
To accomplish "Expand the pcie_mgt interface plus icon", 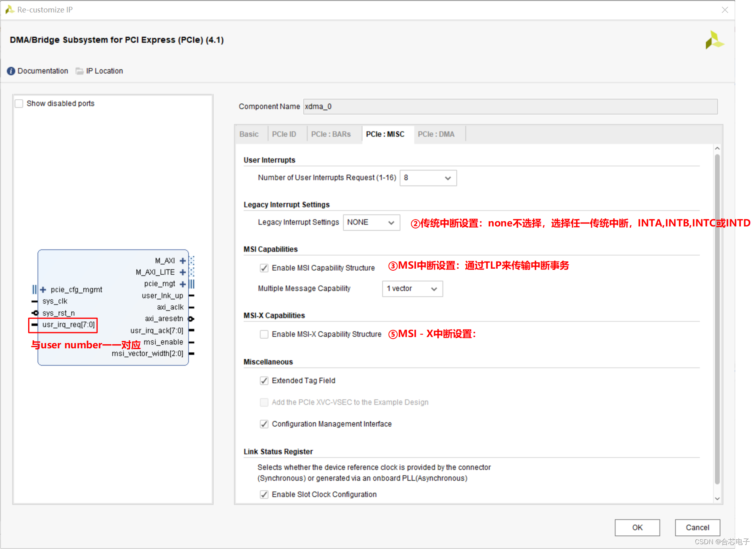I will 183,284.
